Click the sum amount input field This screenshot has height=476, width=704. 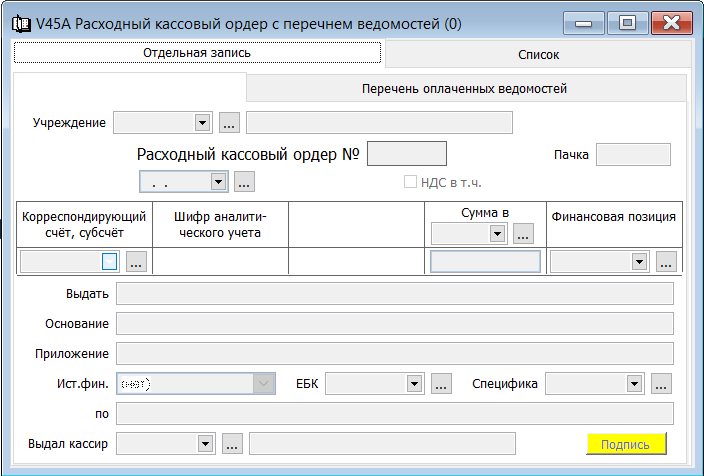point(485,261)
